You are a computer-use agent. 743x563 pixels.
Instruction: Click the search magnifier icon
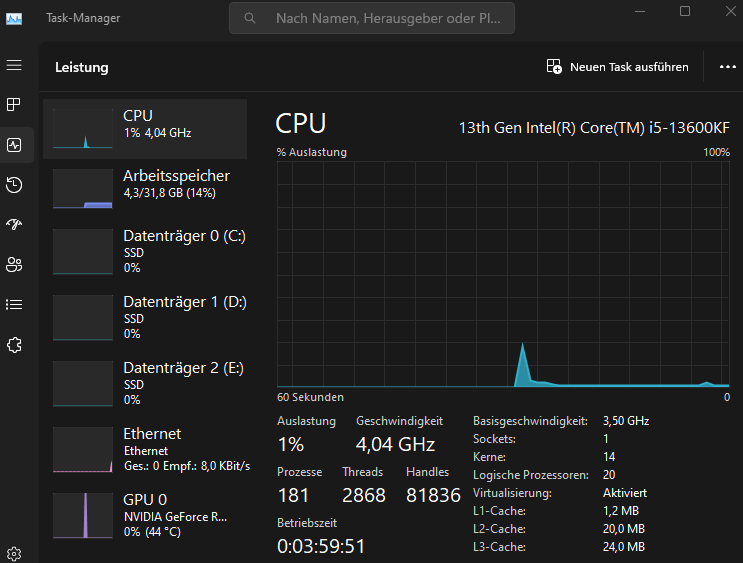click(x=250, y=18)
